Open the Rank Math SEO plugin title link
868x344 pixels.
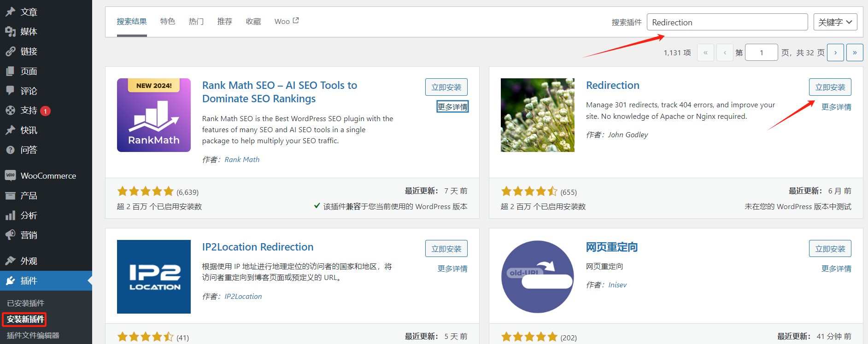tap(280, 92)
